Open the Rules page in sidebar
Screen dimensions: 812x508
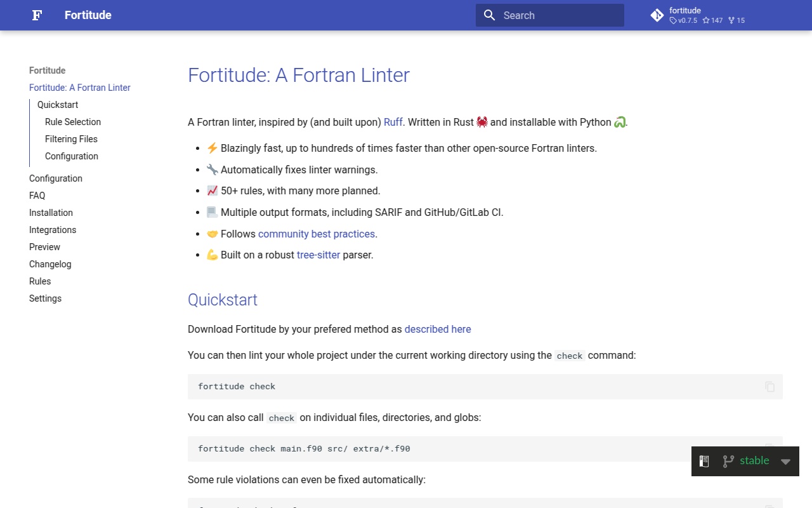click(x=40, y=281)
